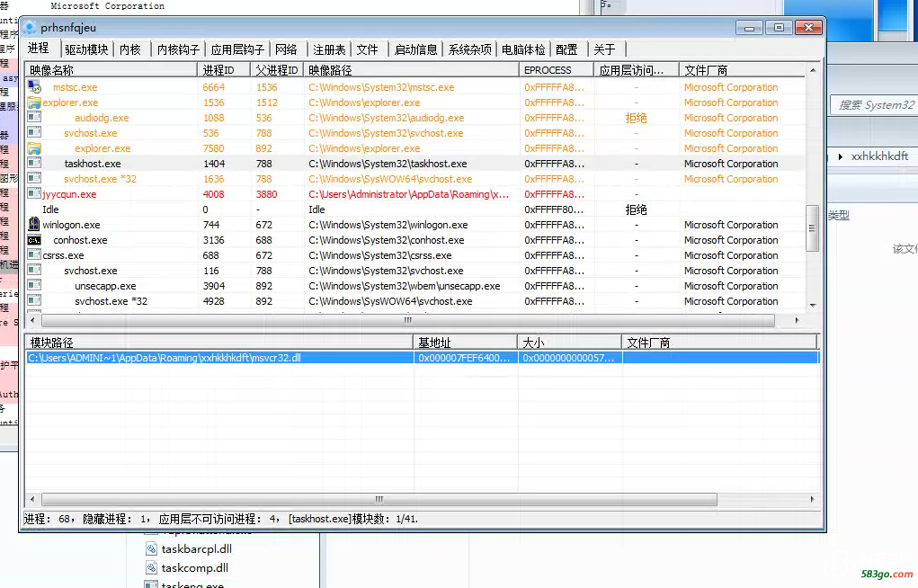
Task: Click the taskcomp.dll file icon in Explorer
Action: 151,567
